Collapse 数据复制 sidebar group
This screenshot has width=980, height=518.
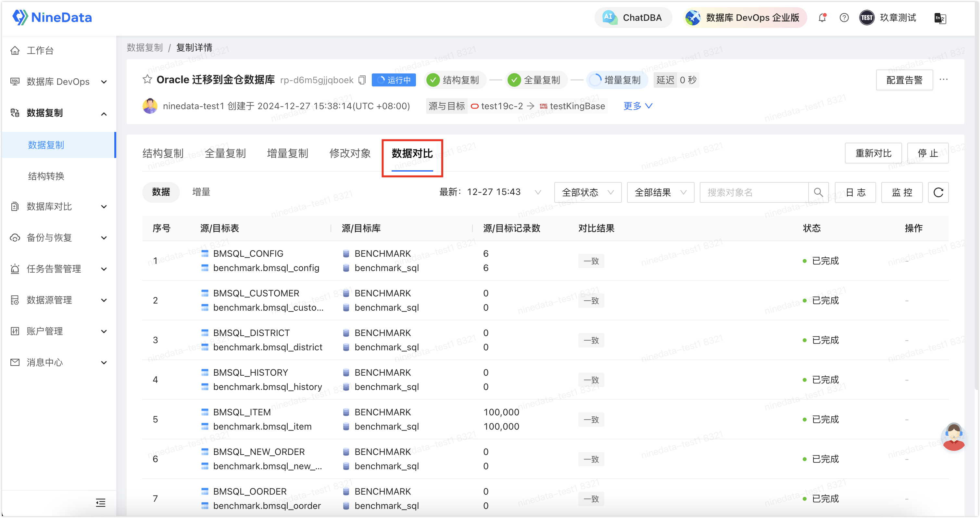point(59,113)
